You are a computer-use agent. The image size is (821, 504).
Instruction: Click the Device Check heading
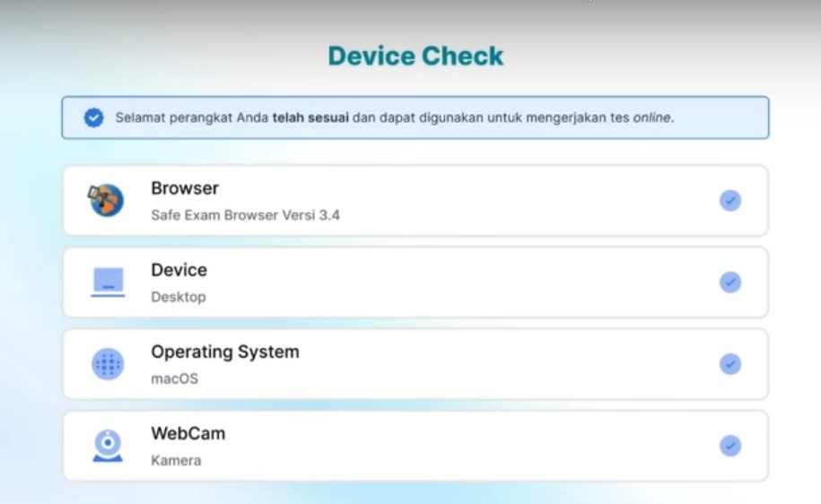coord(415,56)
